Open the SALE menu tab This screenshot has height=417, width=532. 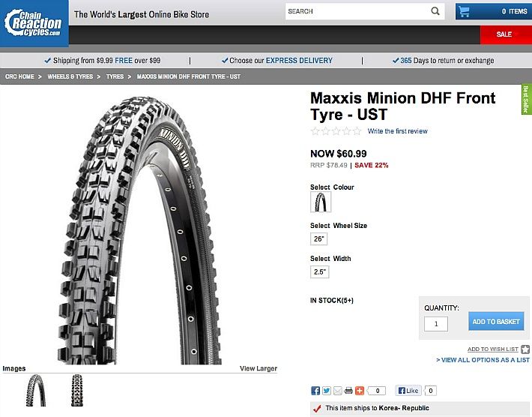click(504, 34)
